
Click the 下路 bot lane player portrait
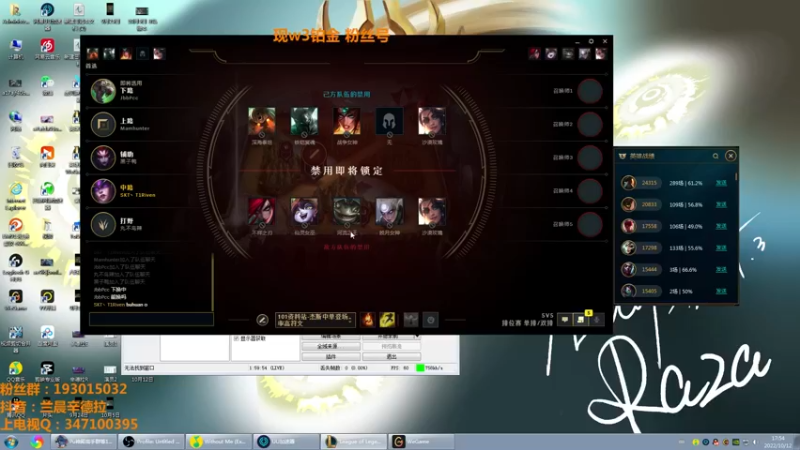click(x=103, y=91)
